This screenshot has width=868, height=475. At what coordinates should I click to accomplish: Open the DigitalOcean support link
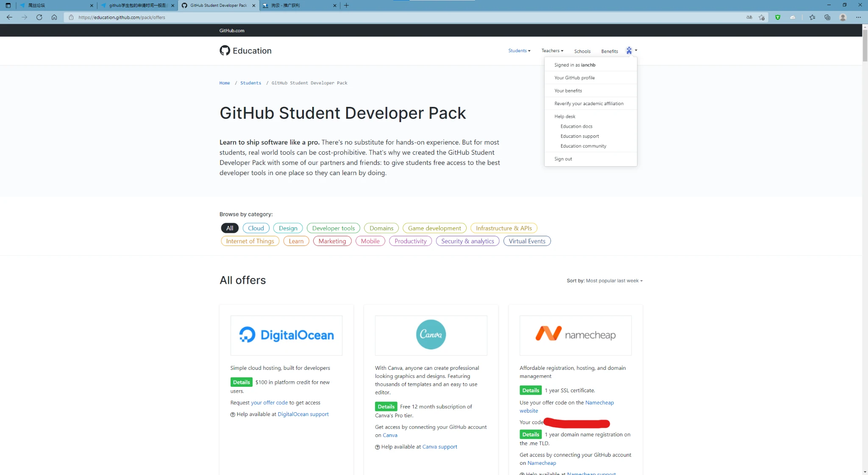(303, 414)
